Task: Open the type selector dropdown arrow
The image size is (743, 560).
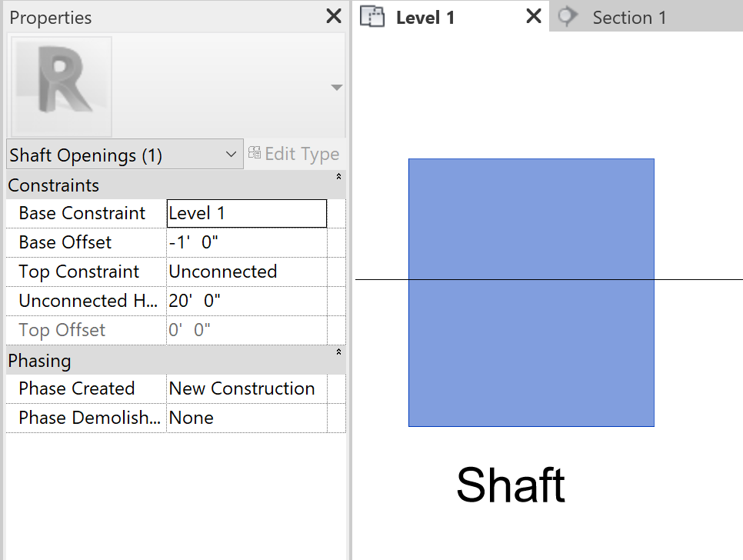Action: pos(336,87)
